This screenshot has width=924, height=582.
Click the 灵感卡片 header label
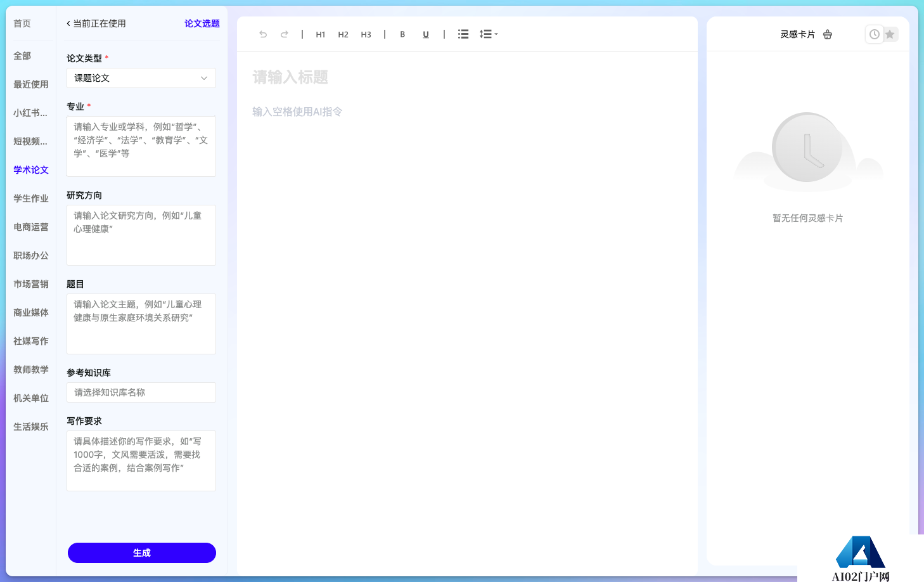[797, 34]
